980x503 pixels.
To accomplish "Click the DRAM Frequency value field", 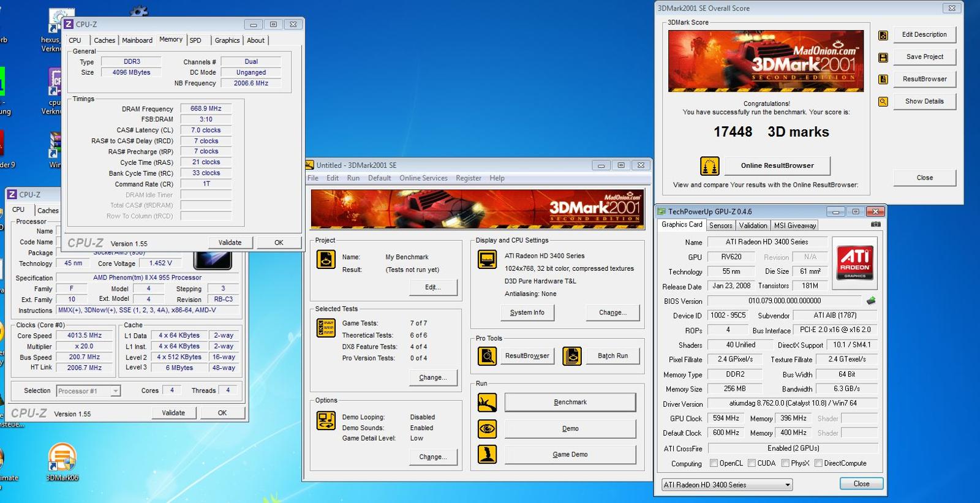I will coord(206,109).
